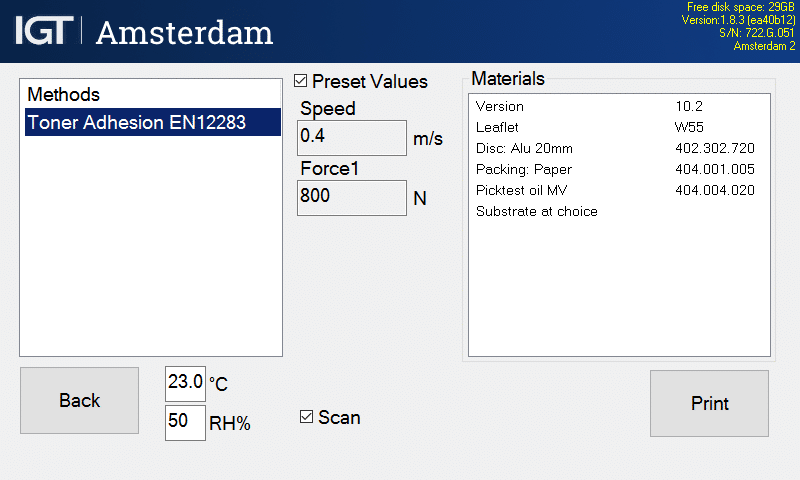Select the Packing: Paper row
This screenshot has height=480, width=800.
(618, 169)
